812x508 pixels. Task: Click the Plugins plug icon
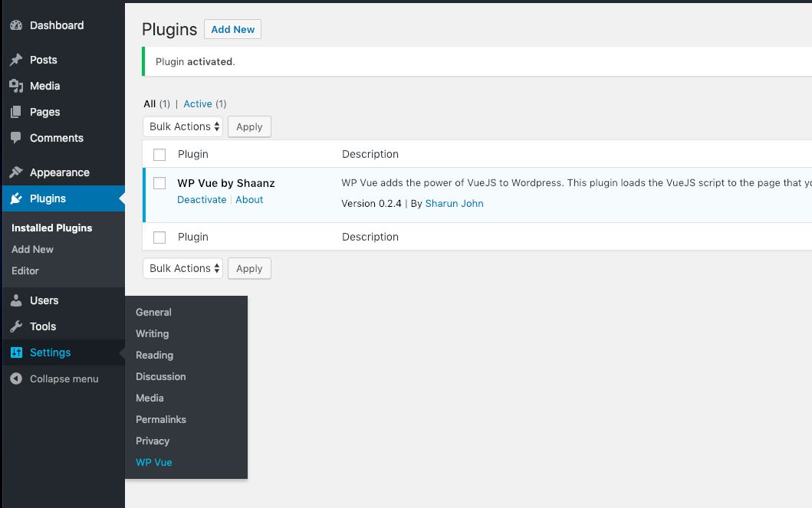tap(16, 198)
